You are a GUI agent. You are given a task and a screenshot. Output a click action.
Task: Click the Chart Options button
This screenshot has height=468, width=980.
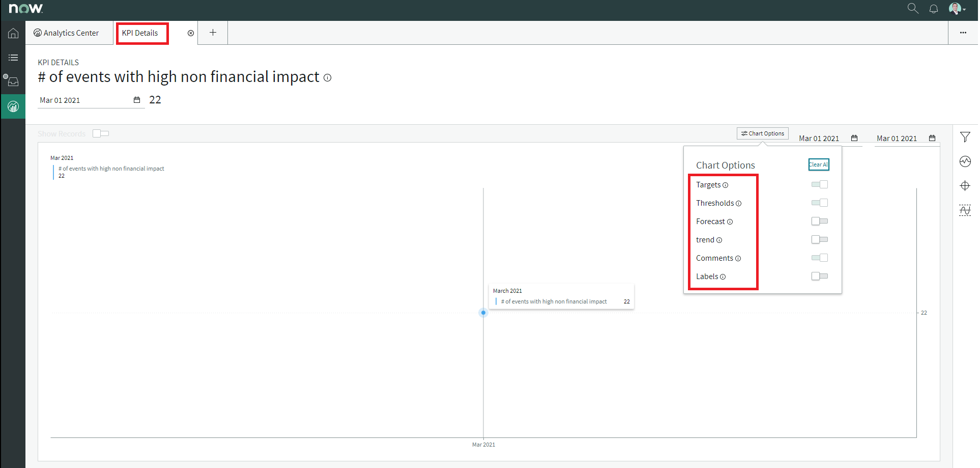click(762, 133)
